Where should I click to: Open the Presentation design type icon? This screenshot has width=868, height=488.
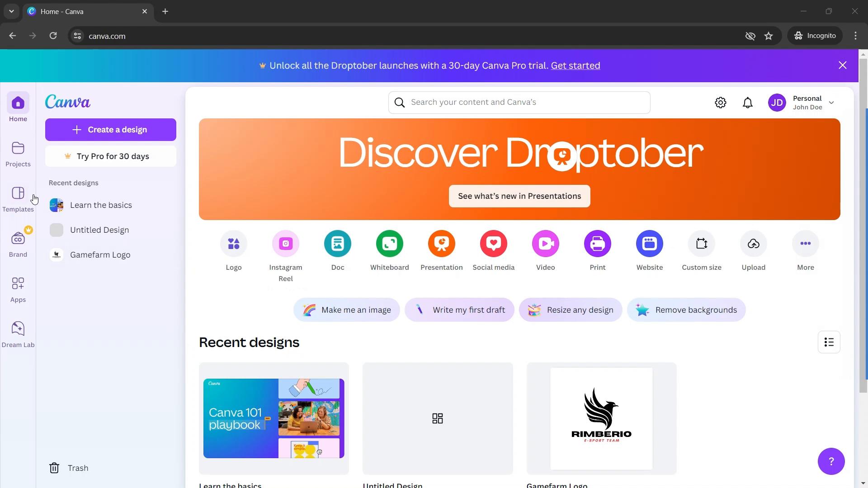coord(442,244)
